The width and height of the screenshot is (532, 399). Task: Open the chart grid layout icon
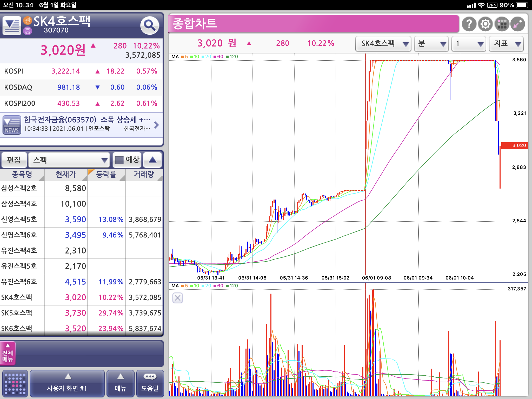[x=502, y=24]
